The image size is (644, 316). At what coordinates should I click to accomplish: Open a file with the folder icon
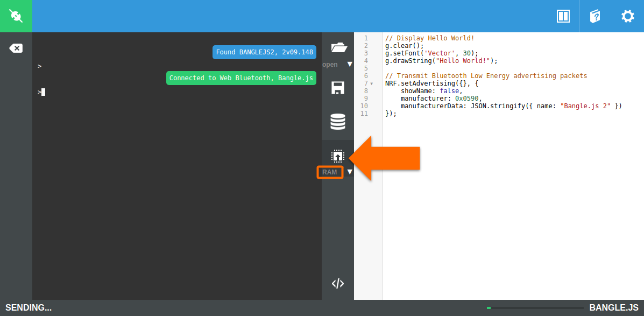(339, 48)
